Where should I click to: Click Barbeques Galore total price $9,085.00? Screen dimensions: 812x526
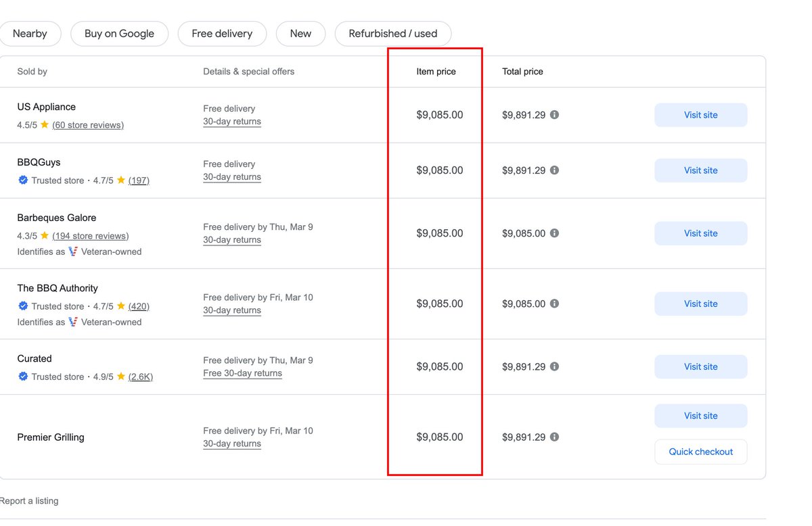524,233
